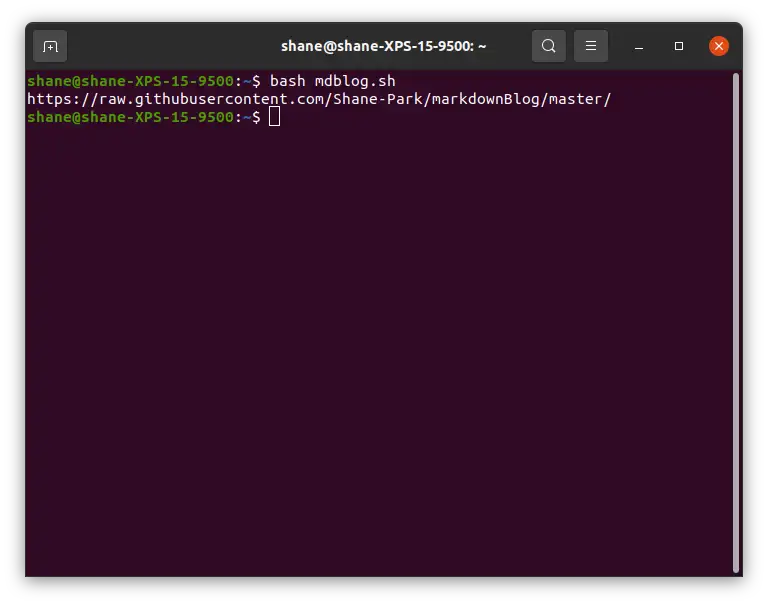Click the window title shane@shane-XPS-15-9500
This screenshot has height=605, width=768.
[x=384, y=46]
